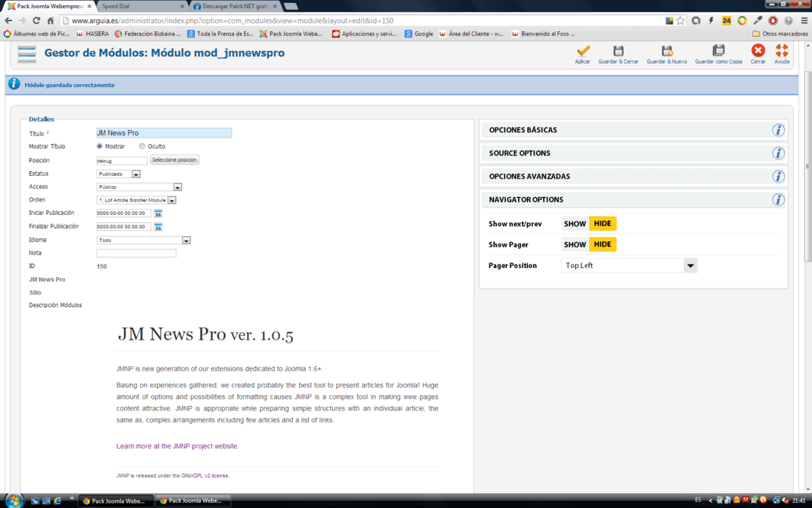Screen dimensions: 812x508
Task: Open the Google bookmark
Action: (419, 34)
